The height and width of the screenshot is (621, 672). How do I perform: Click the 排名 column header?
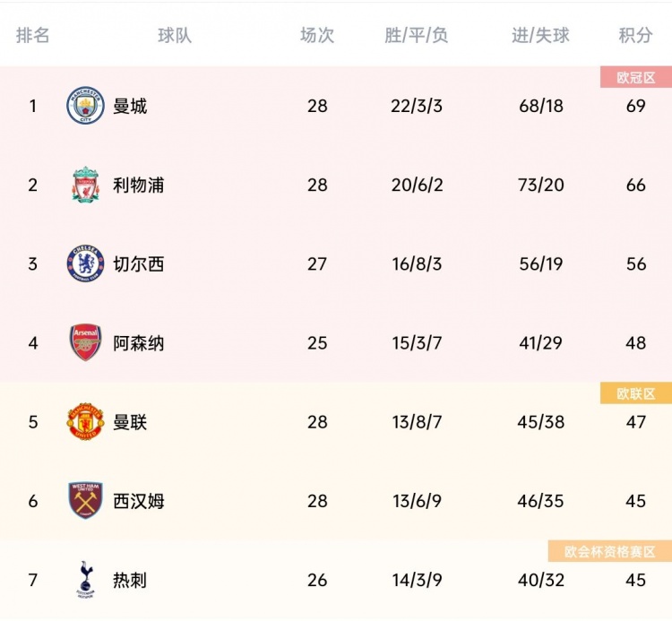coord(32,35)
